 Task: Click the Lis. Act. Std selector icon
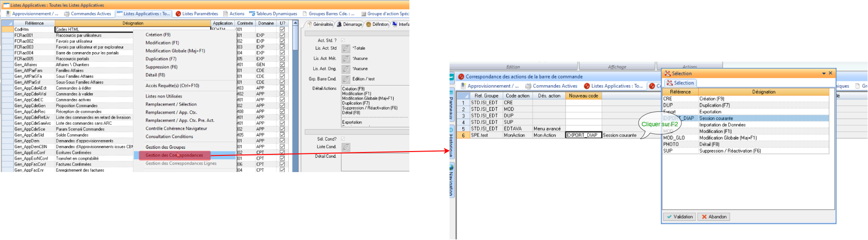pos(346,48)
